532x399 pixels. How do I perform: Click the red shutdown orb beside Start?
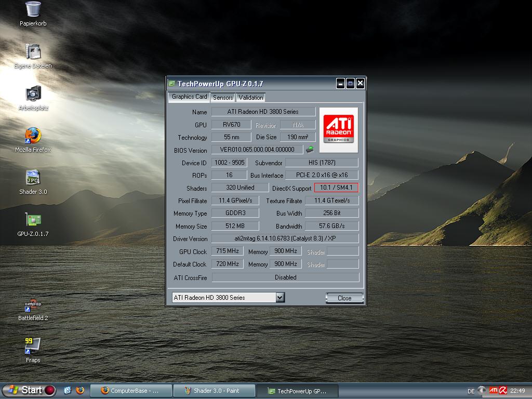(50, 390)
